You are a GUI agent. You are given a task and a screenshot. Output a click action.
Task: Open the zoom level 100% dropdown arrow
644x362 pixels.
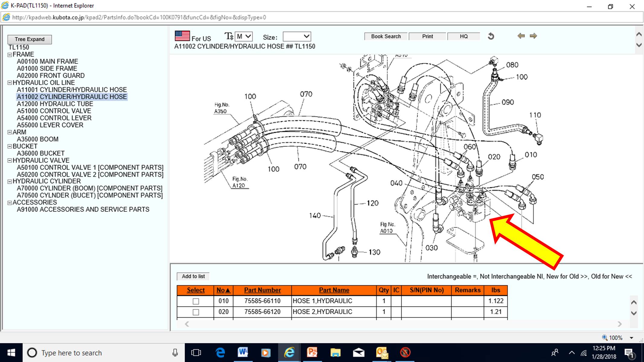[631, 338]
